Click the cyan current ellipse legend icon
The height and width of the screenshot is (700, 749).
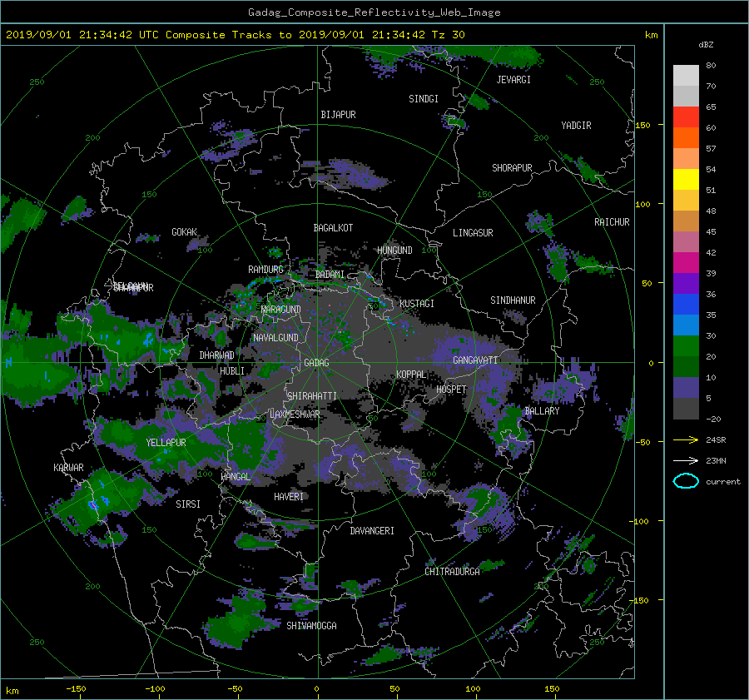pos(686,481)
